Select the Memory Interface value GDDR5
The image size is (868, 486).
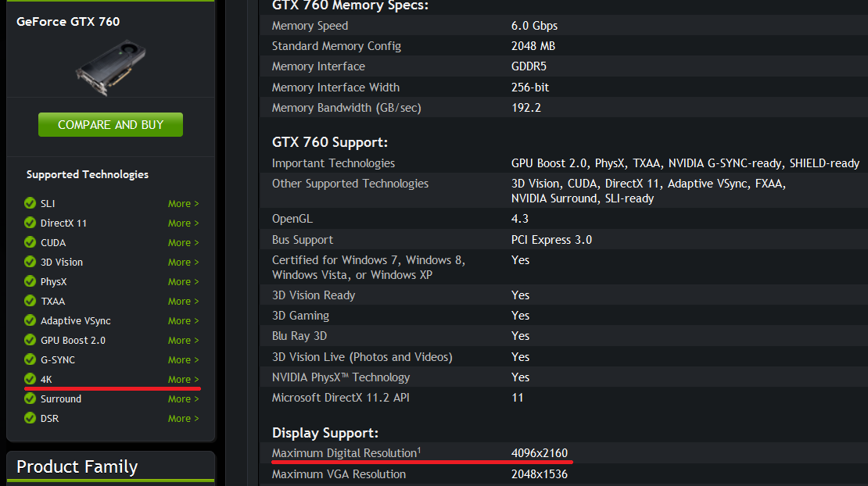click(529, 66)
